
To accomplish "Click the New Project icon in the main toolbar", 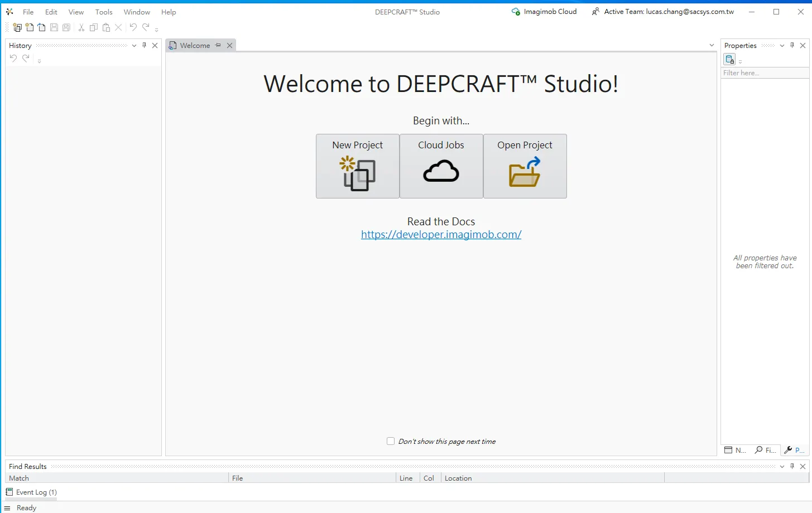I will 17,27.
